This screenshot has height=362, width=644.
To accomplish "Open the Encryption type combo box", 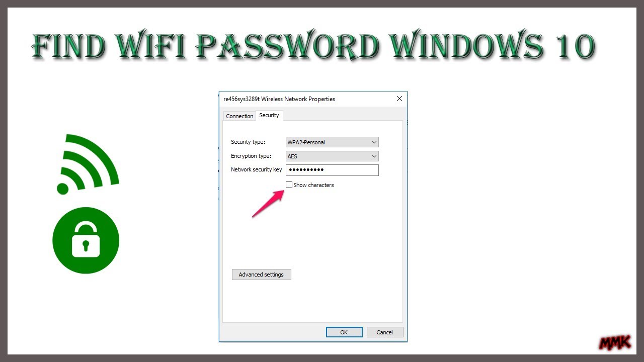I will [332, 156].
